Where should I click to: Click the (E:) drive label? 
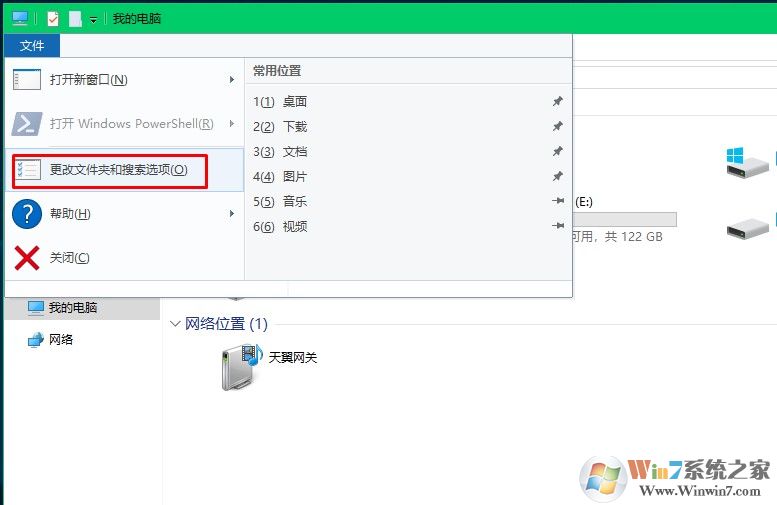coord(584,202)
